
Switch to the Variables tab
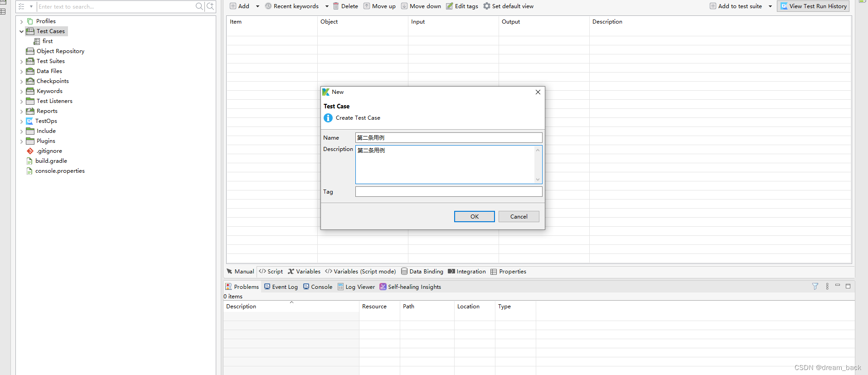(304, 272)
